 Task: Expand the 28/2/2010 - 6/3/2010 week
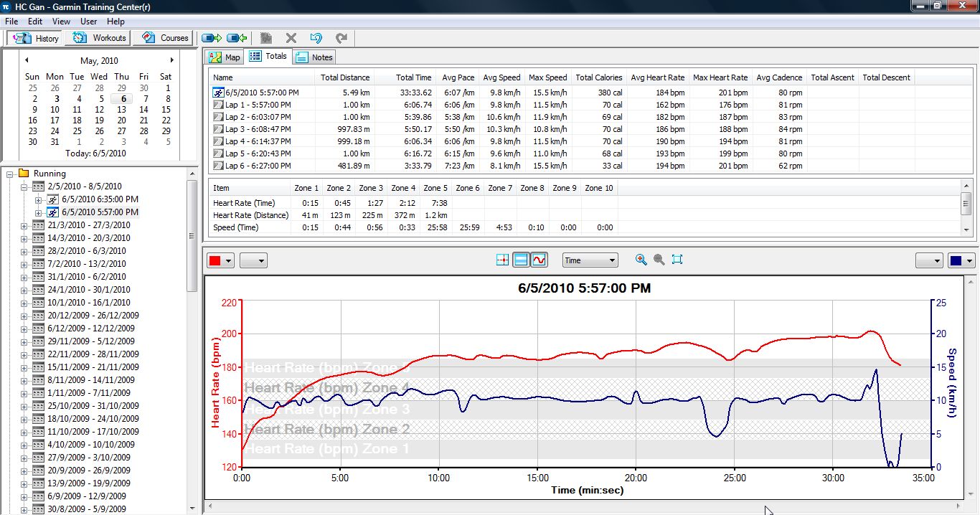[24, 251]
